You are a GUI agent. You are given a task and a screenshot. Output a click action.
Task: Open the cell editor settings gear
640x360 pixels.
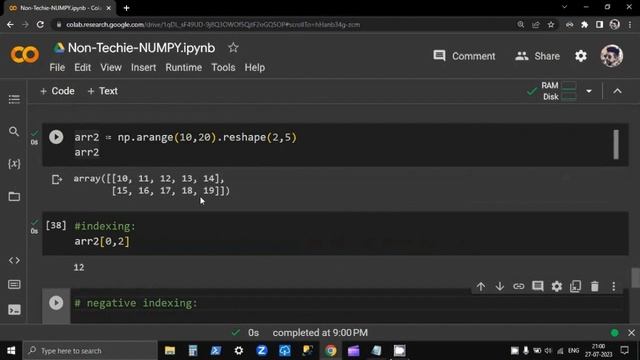pos(557,287)
